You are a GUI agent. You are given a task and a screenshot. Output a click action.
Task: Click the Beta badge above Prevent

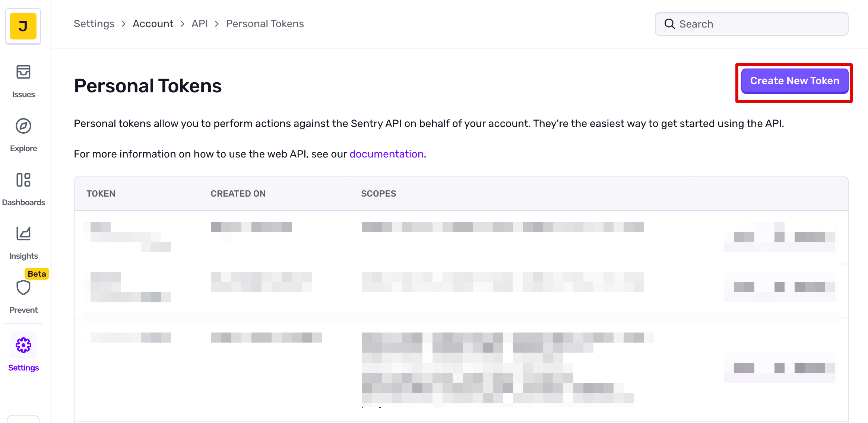click(37, 274)
